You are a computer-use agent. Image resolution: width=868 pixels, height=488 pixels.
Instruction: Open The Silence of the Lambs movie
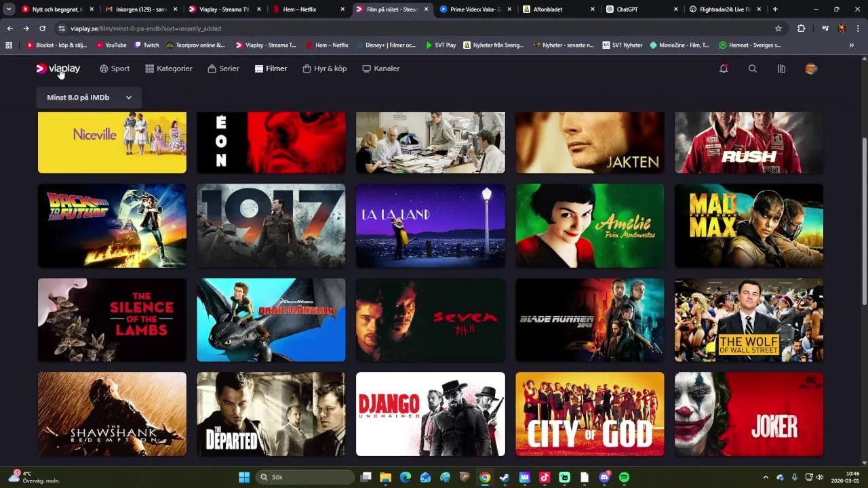112,320
